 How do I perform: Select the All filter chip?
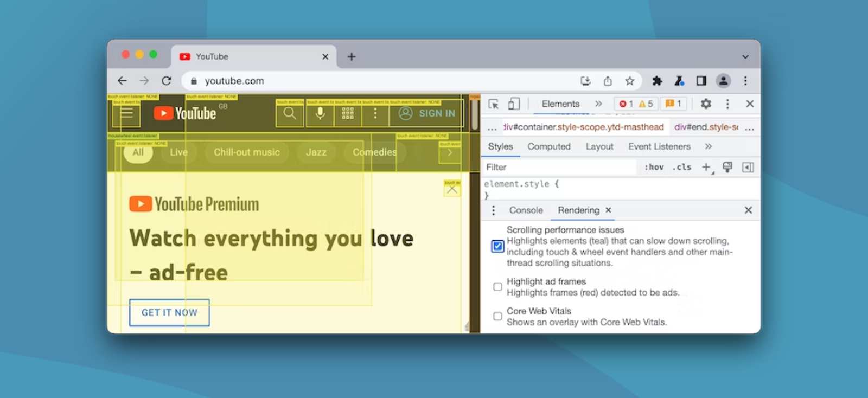138,152
